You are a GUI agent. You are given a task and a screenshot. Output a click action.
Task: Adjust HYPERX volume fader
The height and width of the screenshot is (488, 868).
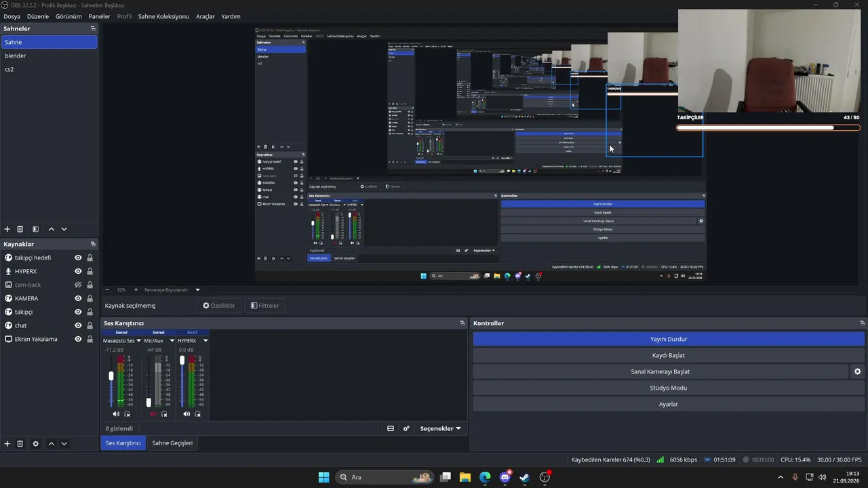tap(182, 360)
